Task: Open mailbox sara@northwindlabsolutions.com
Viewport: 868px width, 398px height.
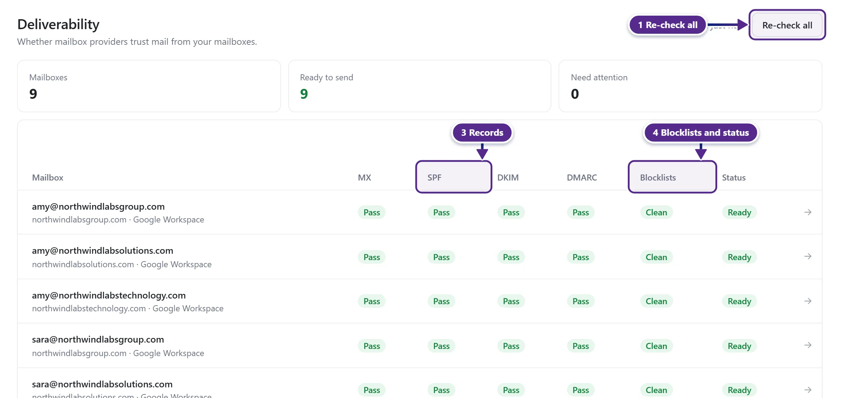Action: tap(102, 384)
